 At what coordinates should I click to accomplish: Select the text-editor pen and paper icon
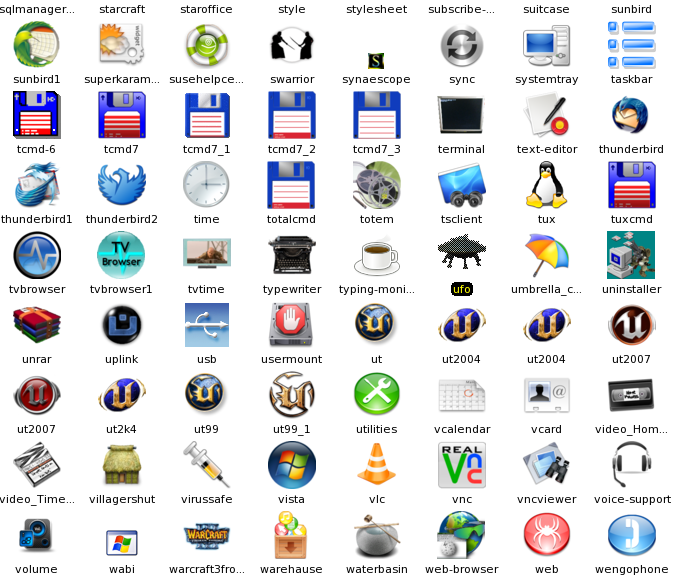[546, 115]
